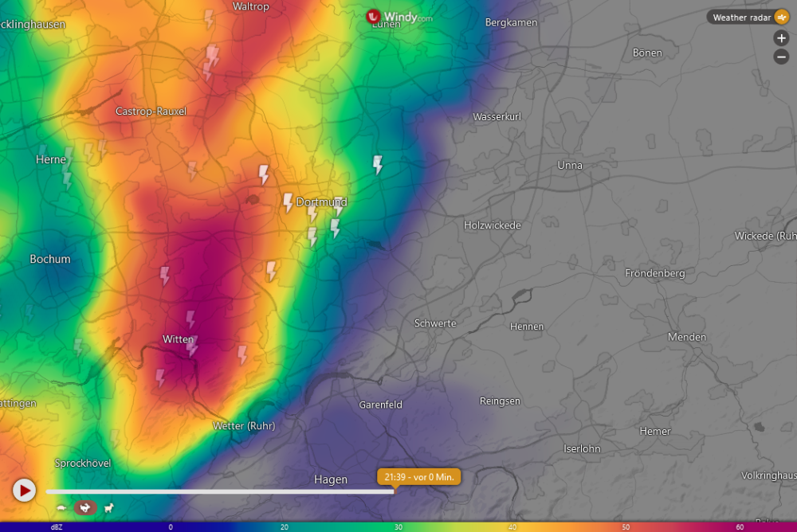Select medium rabbit animation speed
The width and height of the screenshot is (797, 532).
[84, 507]
